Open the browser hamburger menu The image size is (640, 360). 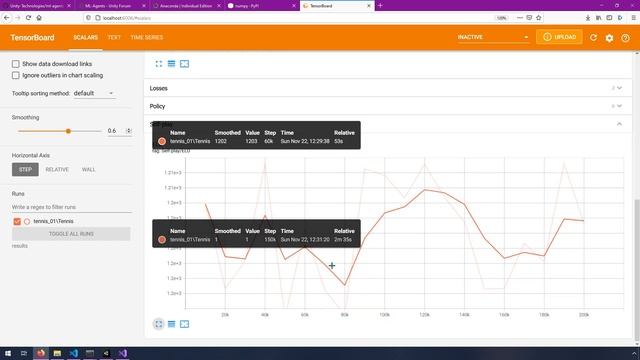click(x=633, y=18)
